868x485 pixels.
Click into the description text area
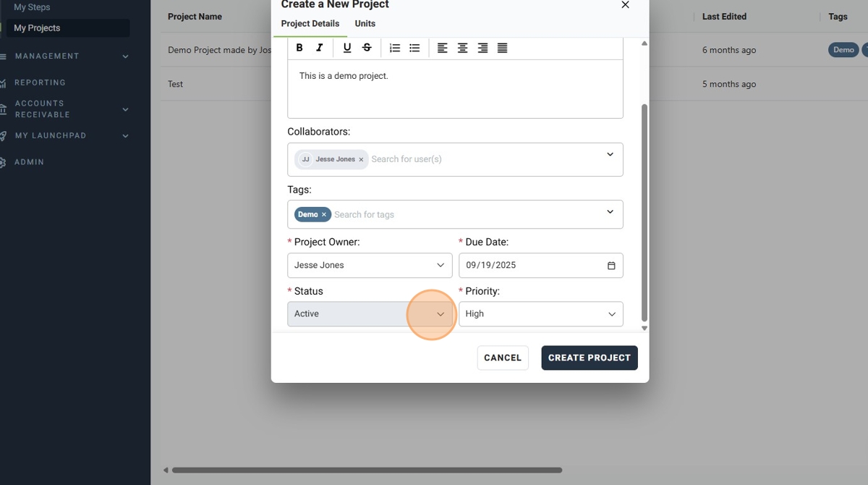point(455,89)
